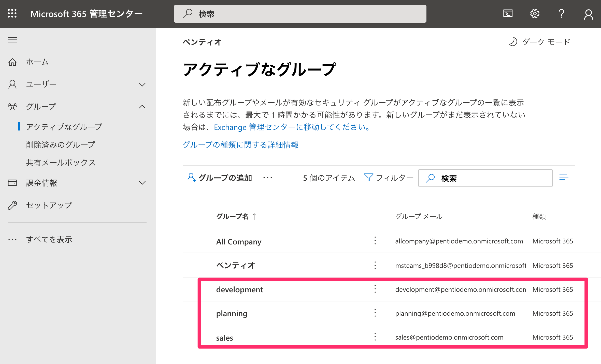601x364 pixels.
Task: Click Microsoft 365 type in planning row
Action: tap(553, 313)
